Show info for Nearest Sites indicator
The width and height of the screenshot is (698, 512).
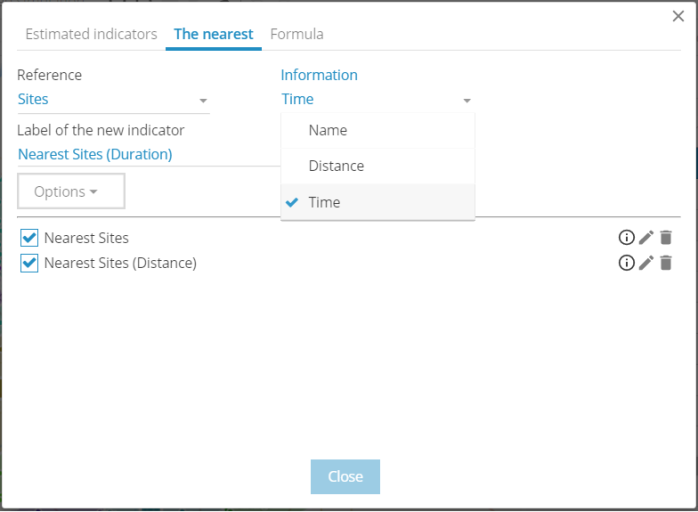pyautogui.click(x=626, y=237)
